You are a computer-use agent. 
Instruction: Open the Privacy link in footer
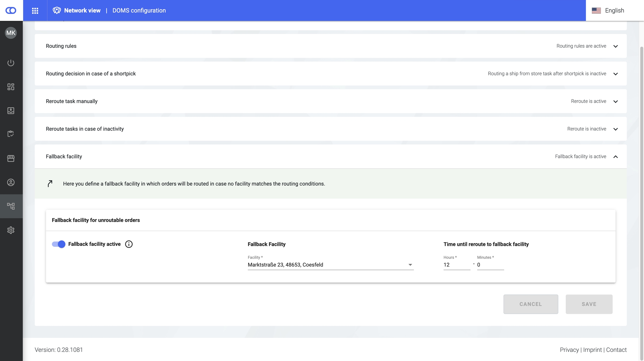569,350
